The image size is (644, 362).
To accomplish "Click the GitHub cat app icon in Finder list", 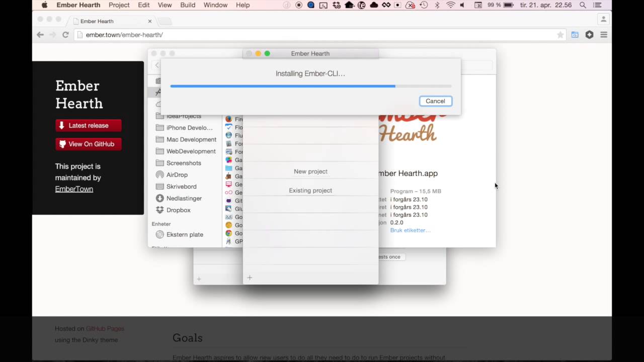I will tap(229, 201).
